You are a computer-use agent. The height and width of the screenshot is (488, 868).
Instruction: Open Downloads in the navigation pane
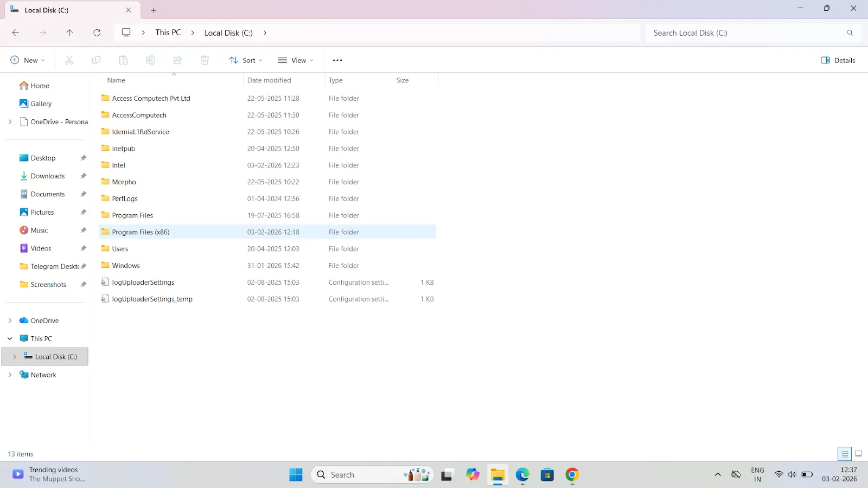[48, 176]
